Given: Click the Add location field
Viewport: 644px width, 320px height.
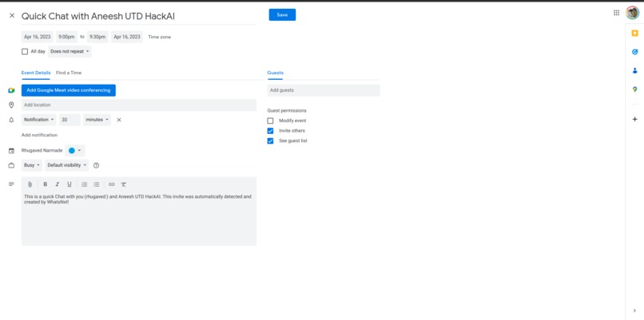Looking at the screenshot, I should (x=139, y=105).
